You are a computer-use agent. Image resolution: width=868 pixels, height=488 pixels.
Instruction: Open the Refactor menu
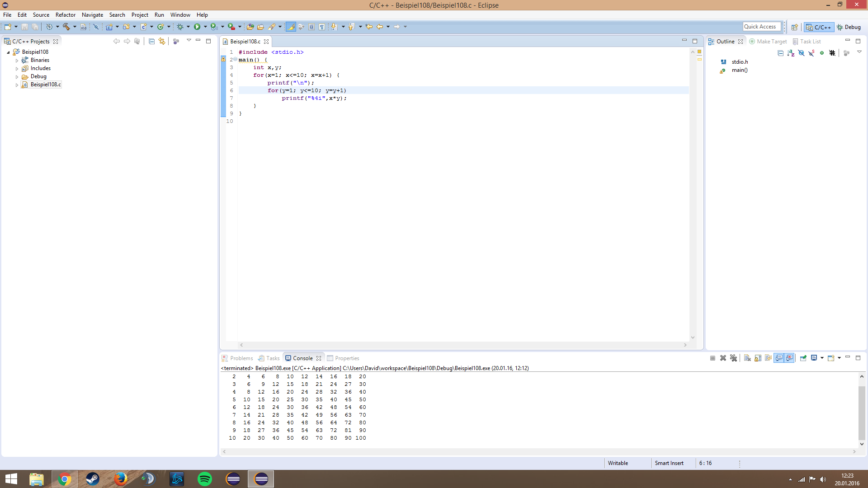click(65, 14)
